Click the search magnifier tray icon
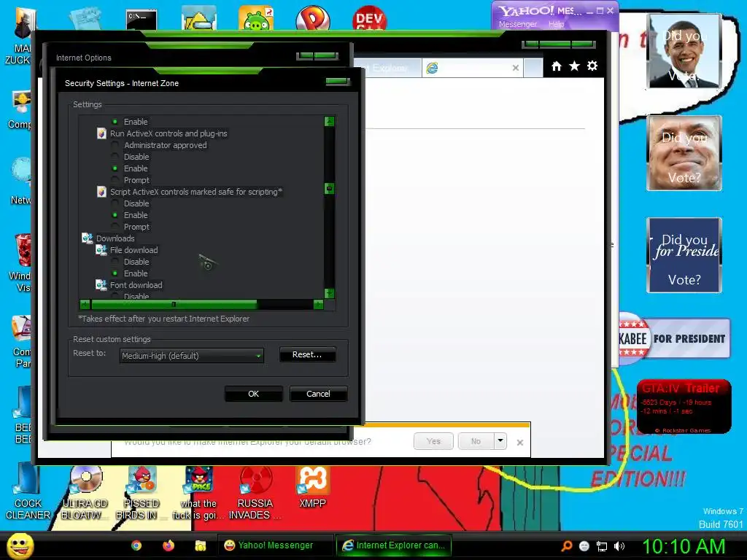Viewport: 747px width, 560px height. click(566, 546)
